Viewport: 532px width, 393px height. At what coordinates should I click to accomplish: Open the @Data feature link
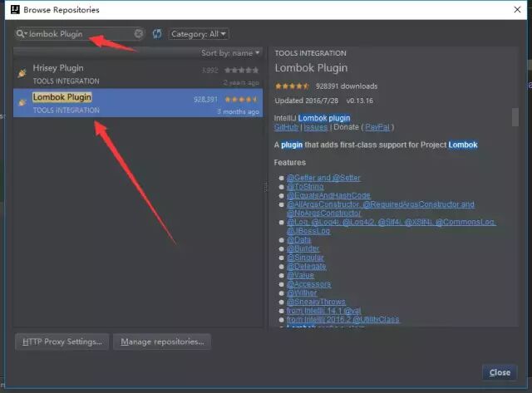pyautogui.click(x=298, y=240)
